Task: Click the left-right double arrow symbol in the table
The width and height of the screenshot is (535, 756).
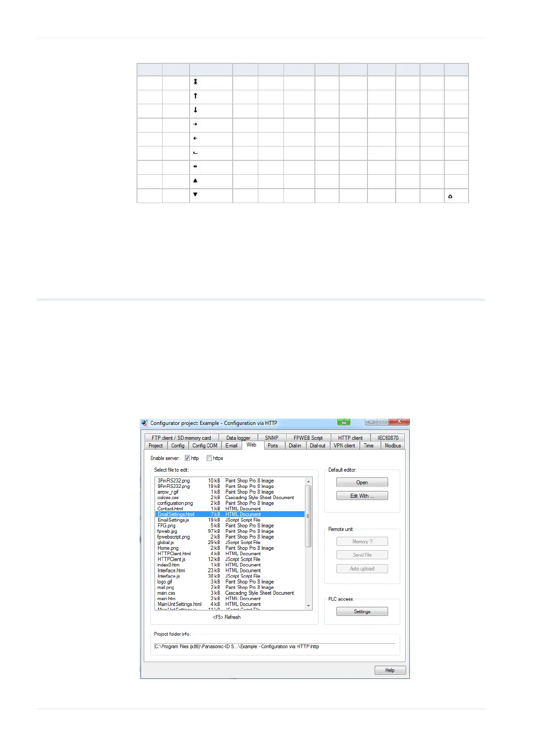Action: (195, 166)
